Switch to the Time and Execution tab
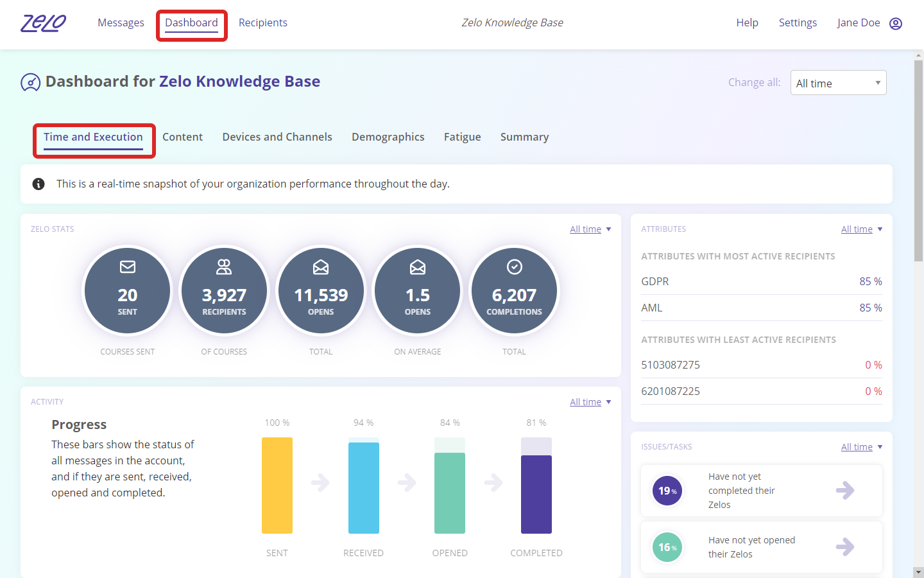Viewport: 924px width, 578px height. (x=93, y=137)
